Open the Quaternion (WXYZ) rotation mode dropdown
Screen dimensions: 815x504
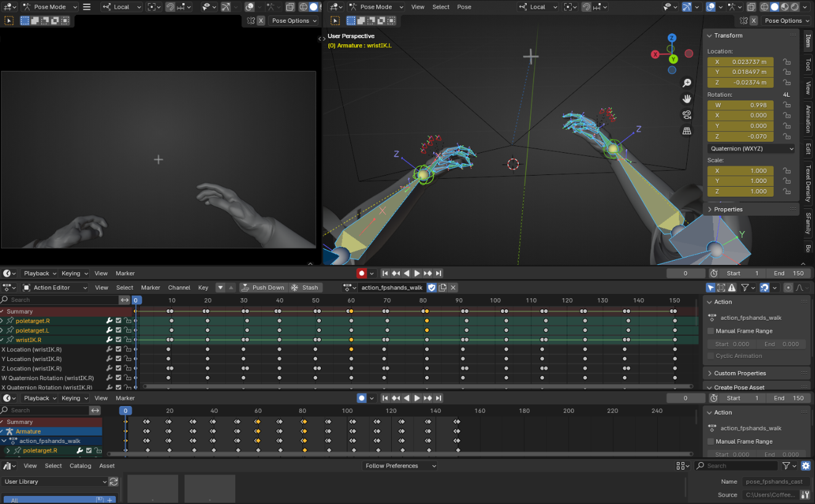[x=752, y=148]
